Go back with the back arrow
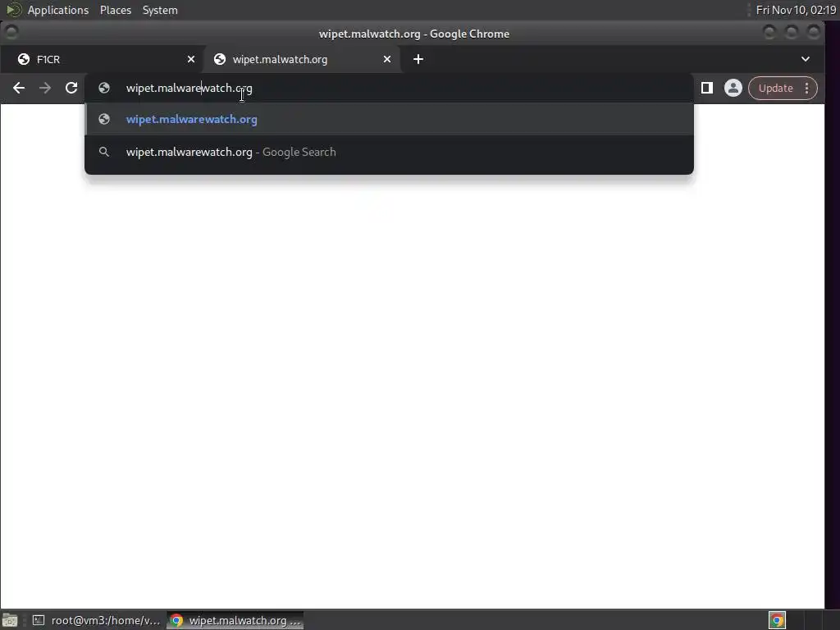The height and width of the screenshot is (630, 840). pyautogui.click(x=19, y=88)
